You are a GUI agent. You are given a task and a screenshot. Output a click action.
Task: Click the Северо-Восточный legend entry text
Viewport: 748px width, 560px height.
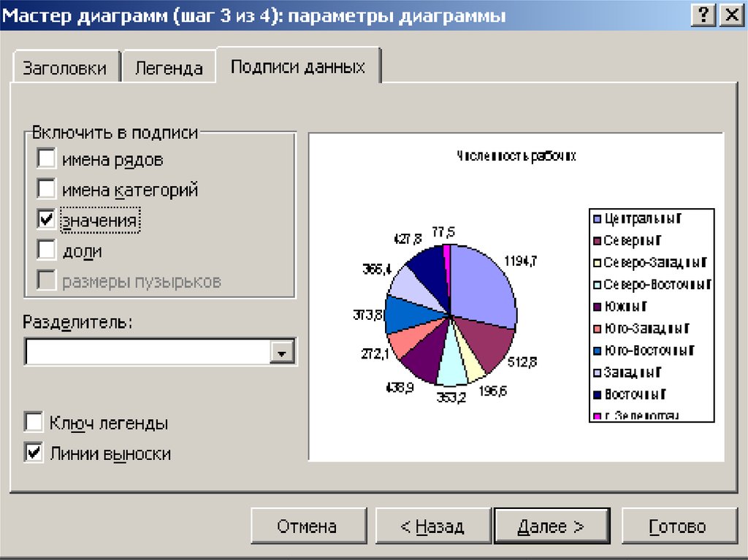[x=657, y=285]
